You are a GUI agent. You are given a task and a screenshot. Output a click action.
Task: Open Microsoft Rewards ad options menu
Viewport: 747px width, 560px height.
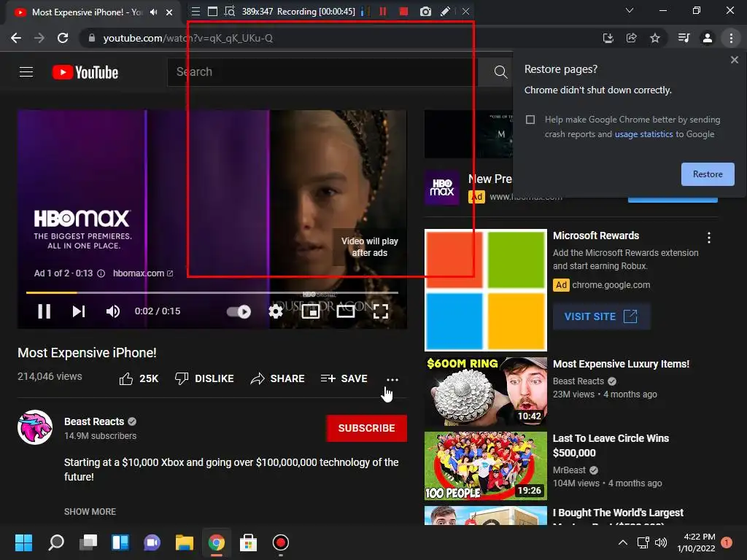(x=709, y=238)
